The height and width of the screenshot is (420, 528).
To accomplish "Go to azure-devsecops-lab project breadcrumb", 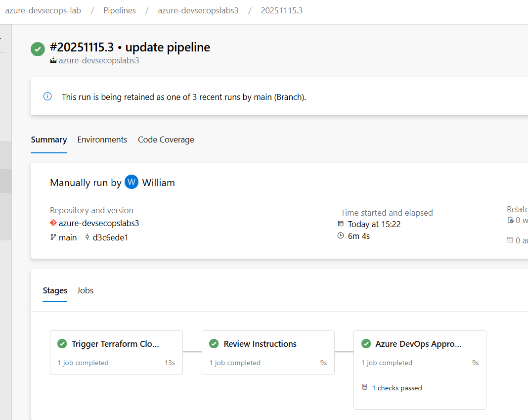I will [x=43, y=10].
